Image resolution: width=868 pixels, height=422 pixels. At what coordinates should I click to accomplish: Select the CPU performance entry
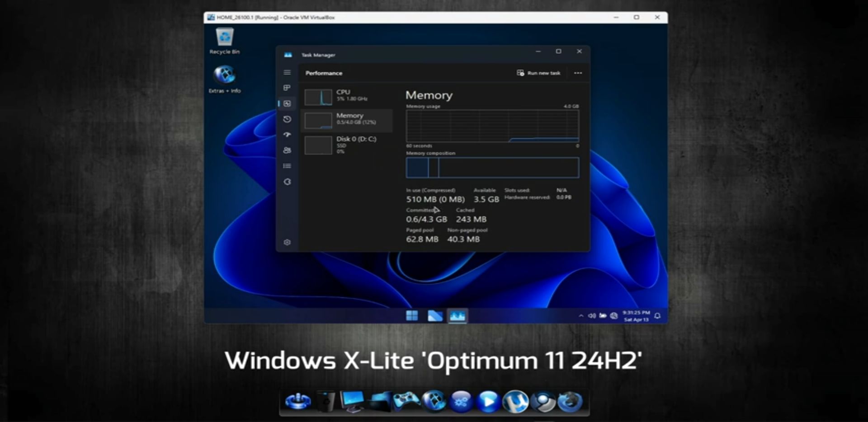pyautogui.click(x=347, y=96)
